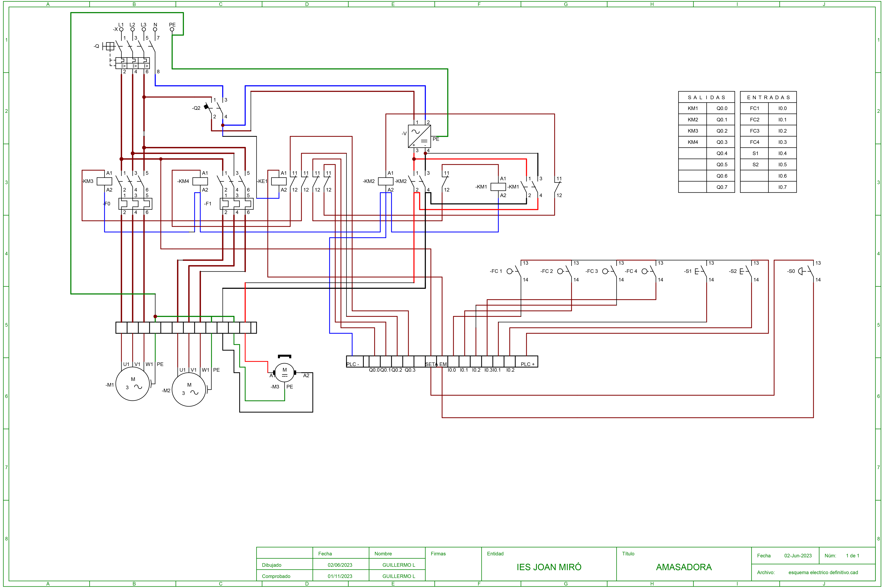Click the SALIDAS table header

click(706, 97)
